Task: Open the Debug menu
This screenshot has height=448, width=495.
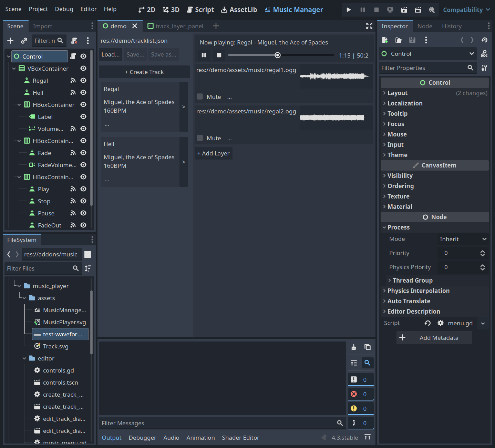Action: click(64, 9)
